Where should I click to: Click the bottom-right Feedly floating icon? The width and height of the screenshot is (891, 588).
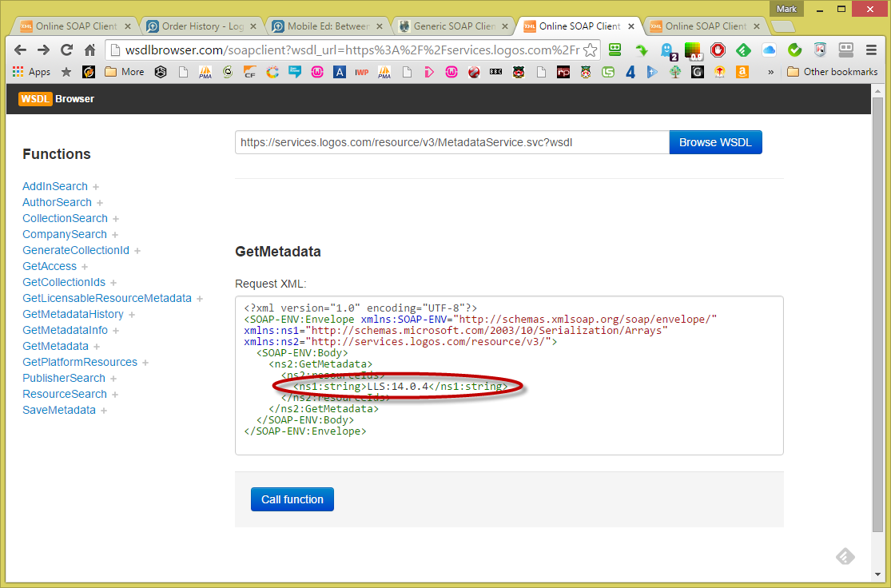pyautogui.click(x=845, y=556)
